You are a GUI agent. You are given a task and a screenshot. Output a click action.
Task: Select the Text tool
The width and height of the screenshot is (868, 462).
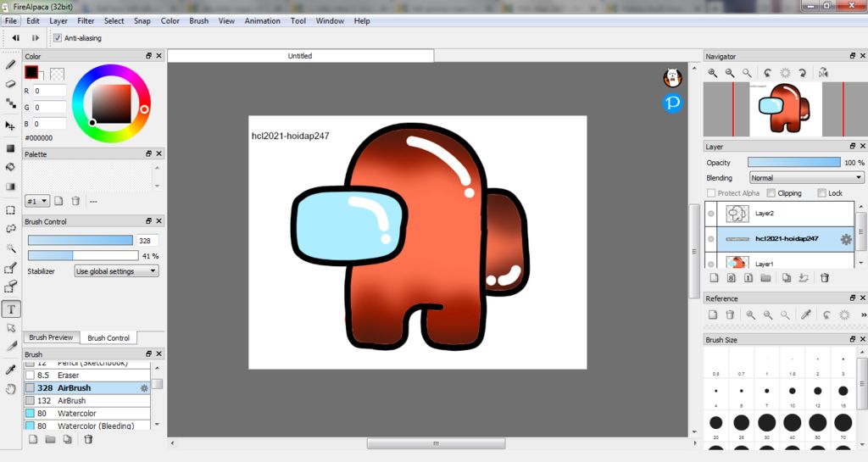point(11,309)
